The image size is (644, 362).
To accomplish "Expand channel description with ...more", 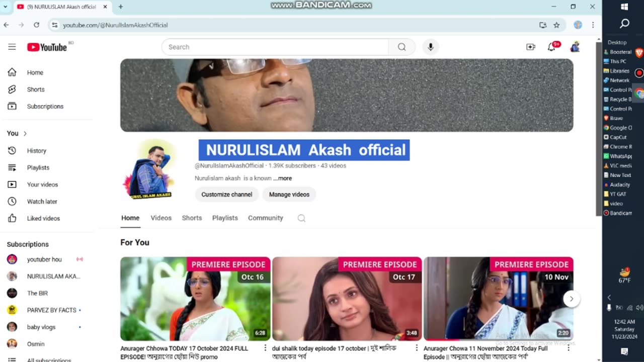I will pos(282,178).
